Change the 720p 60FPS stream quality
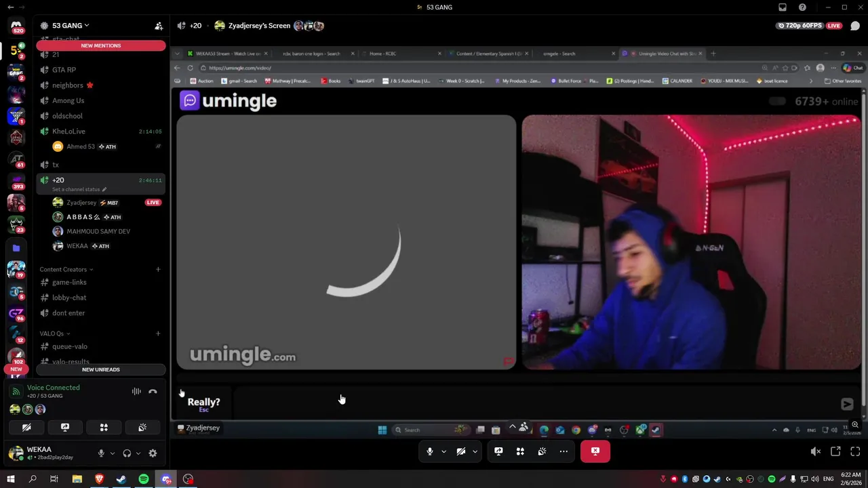Image resolution: width=868 pixels, height=488 pixels. [800, 26]
